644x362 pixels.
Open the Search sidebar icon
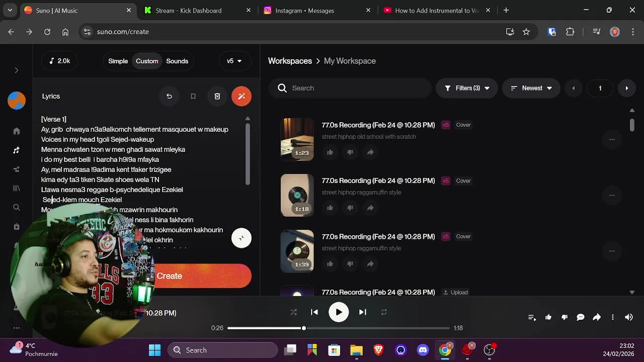tap(17, 207)
